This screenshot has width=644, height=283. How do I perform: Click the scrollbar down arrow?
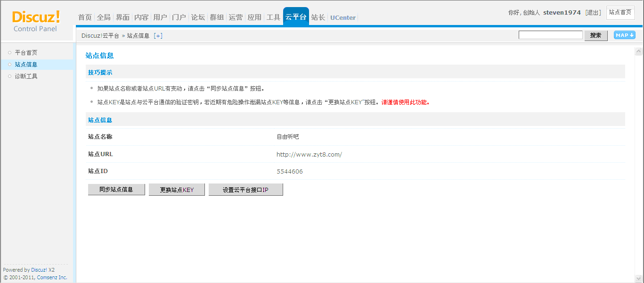pos(639,278)
